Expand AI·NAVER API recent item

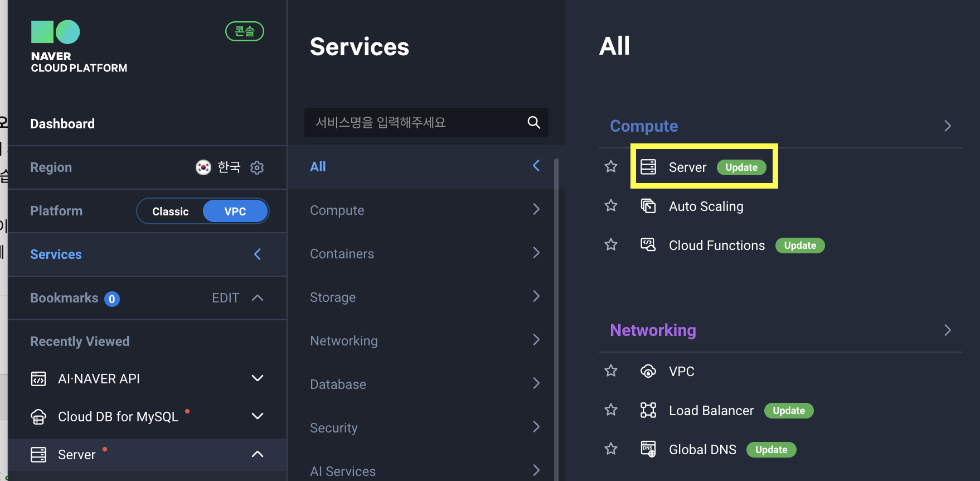click(258, 378)
